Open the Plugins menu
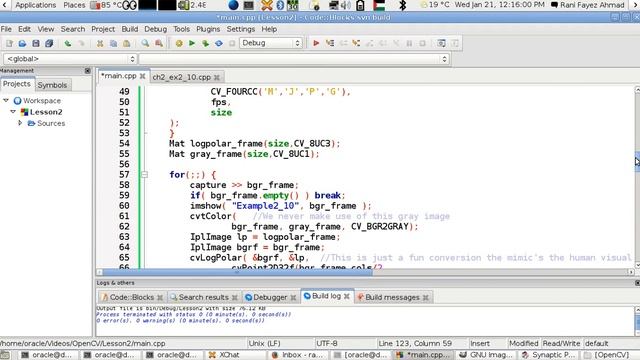The height and width of the screenshot is (360, 640). [x=208, y=29]
